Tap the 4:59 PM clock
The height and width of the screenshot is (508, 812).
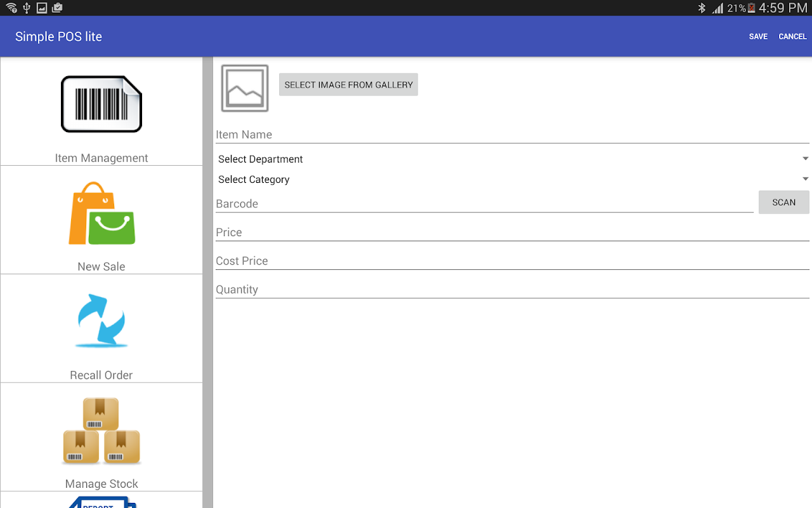point(783,8)
